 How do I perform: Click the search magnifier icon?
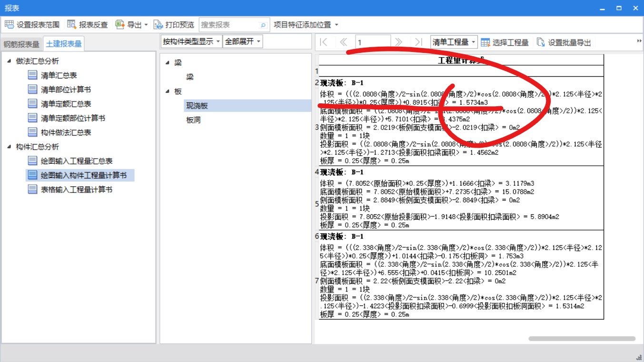[263, 25]
